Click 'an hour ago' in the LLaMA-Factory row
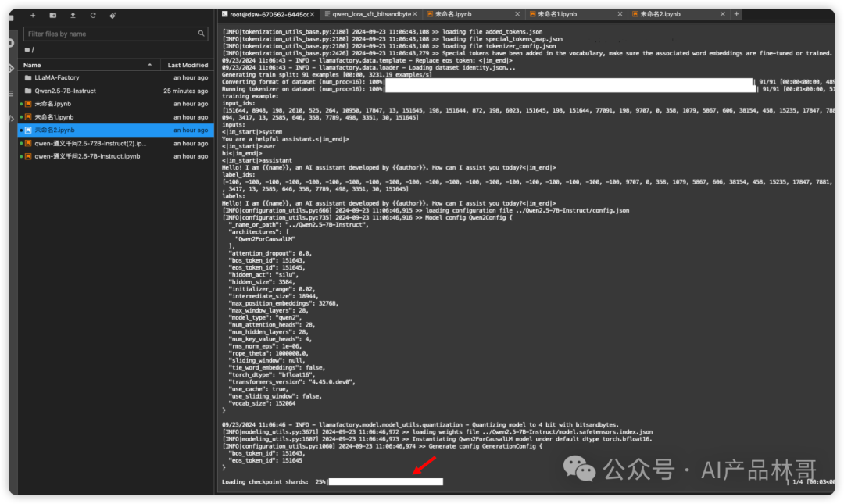The image size is (844, 504). coord(191,77)
